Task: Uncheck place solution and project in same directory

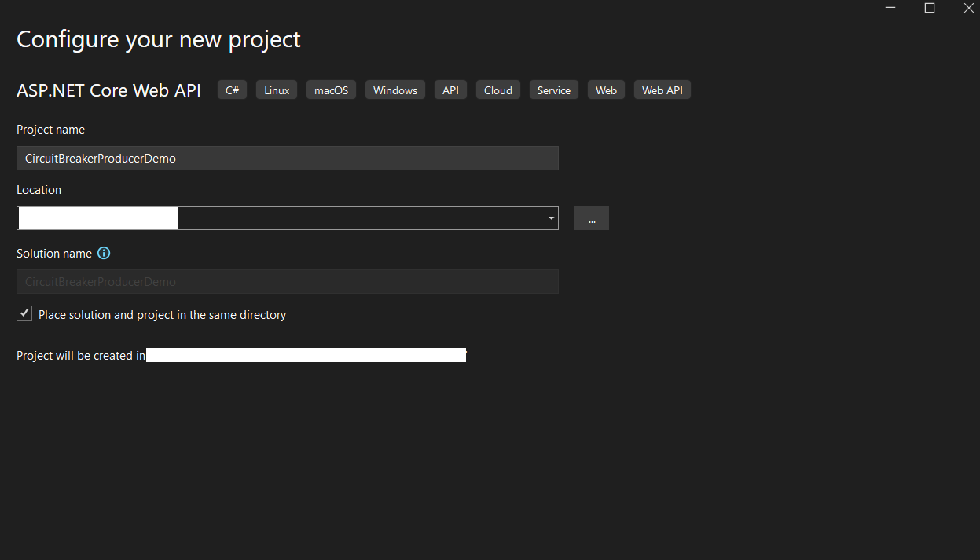Action: 24,313
